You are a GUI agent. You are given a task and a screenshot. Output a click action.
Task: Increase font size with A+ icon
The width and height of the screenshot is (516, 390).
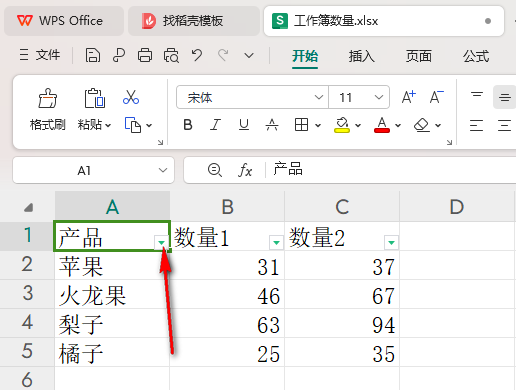coord(409,97)
